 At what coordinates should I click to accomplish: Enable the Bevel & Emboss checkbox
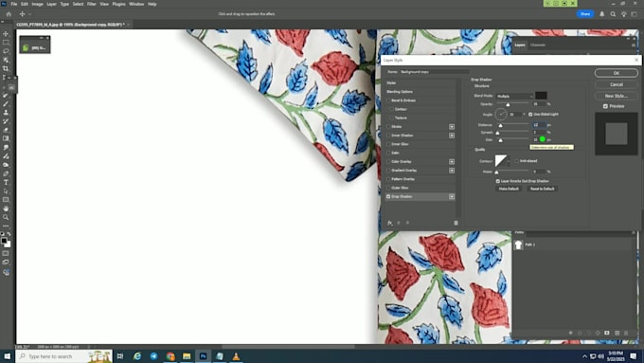click(x=388, y=100)
